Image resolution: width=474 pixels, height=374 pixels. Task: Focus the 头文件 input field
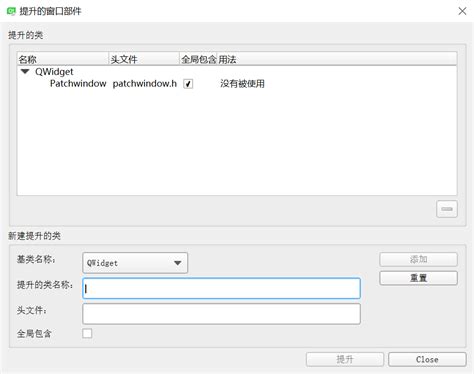221,314
